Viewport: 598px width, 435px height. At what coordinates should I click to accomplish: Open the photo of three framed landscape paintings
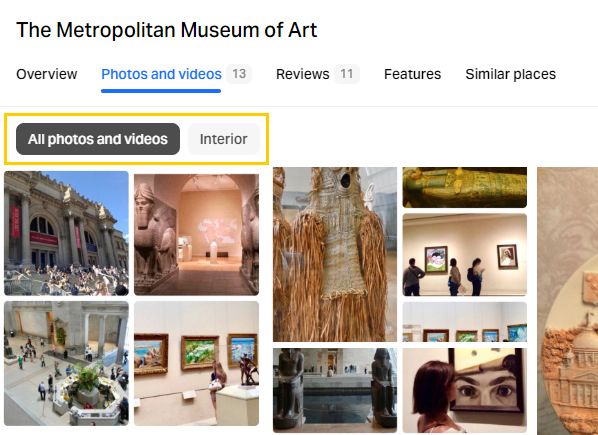pyautogui.click(x=196, y=363)
